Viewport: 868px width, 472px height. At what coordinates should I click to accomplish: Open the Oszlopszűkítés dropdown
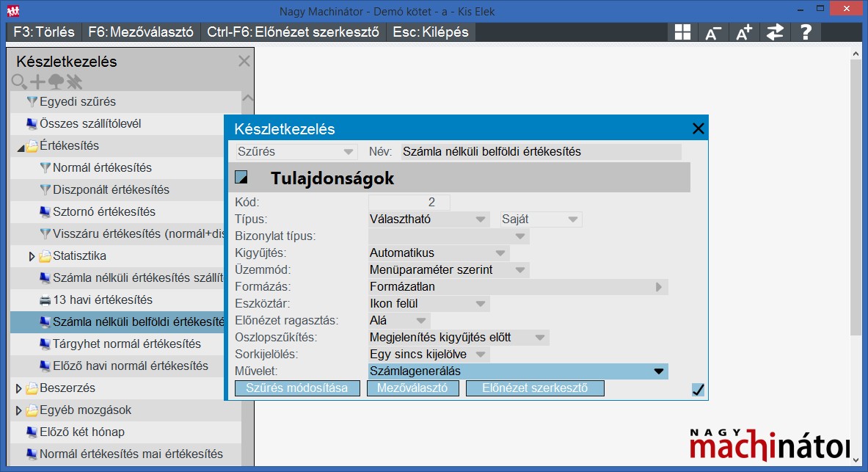459,338
